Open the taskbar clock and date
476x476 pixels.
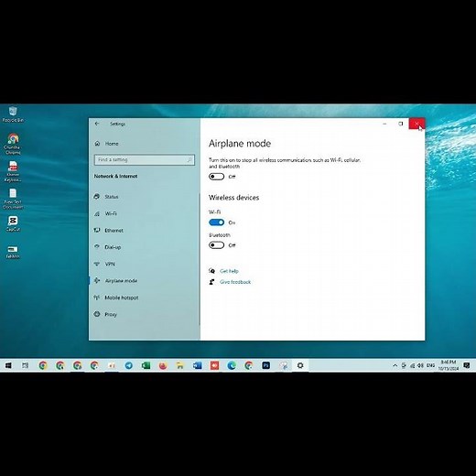449,365
